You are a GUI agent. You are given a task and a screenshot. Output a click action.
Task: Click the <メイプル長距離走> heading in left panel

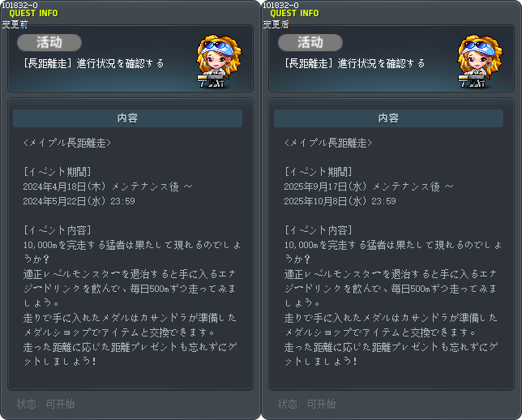67,144
